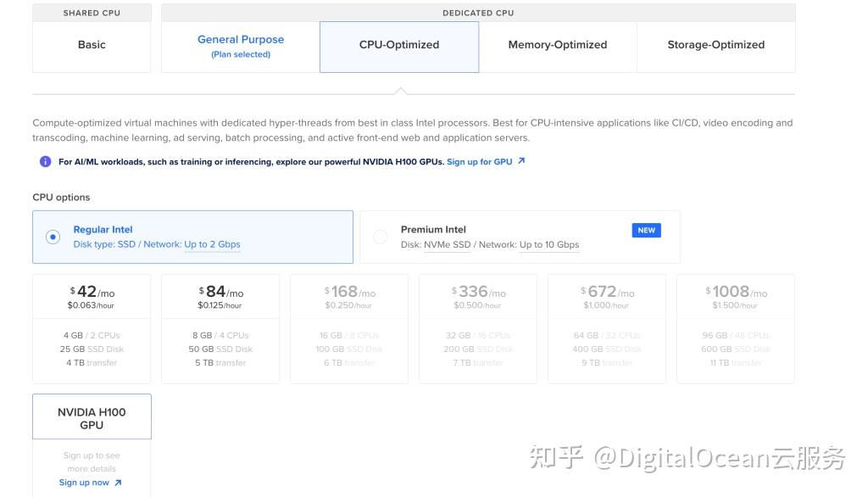Click the Sign up to see more details text

92,461
